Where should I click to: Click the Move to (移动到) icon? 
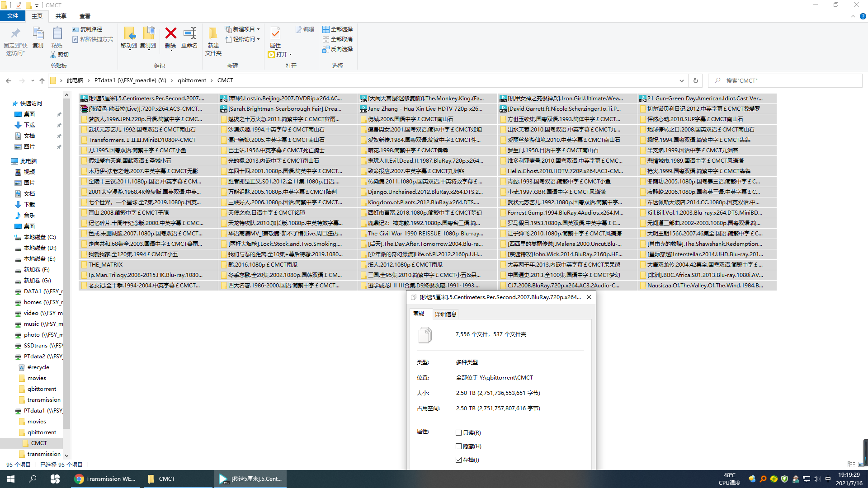coord(129,33)
